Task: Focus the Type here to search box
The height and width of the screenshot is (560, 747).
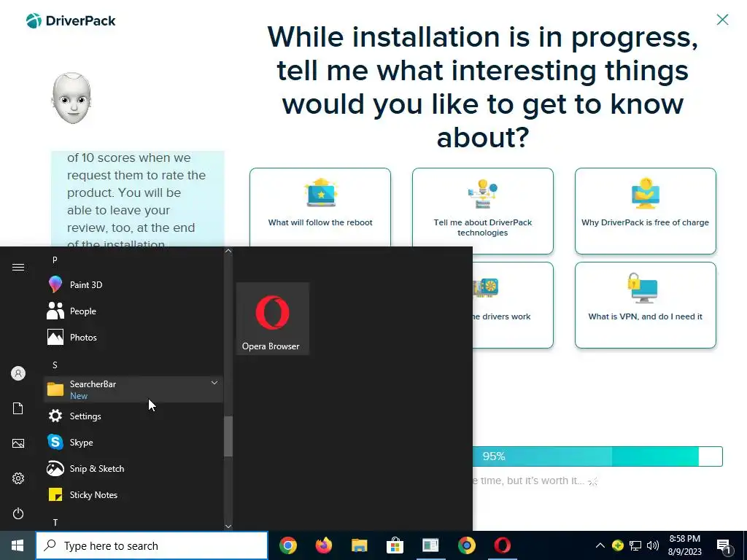Action: [152, 545]
